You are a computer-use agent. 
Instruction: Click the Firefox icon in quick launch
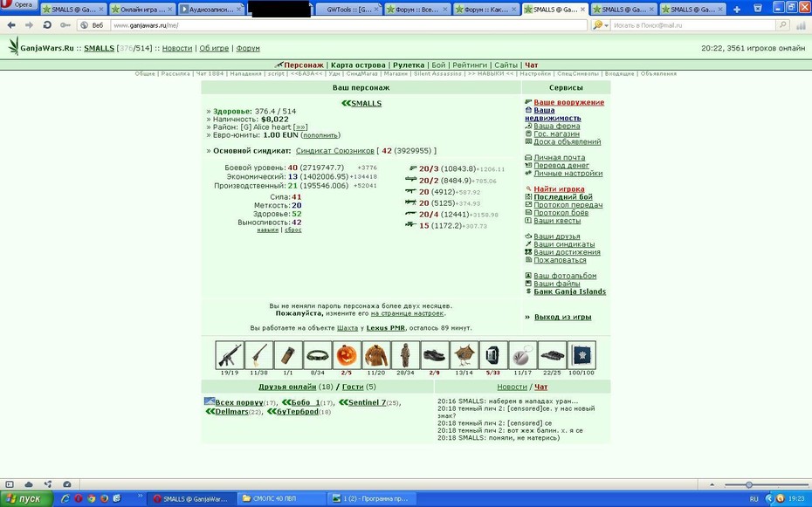[x=104, y=499]
